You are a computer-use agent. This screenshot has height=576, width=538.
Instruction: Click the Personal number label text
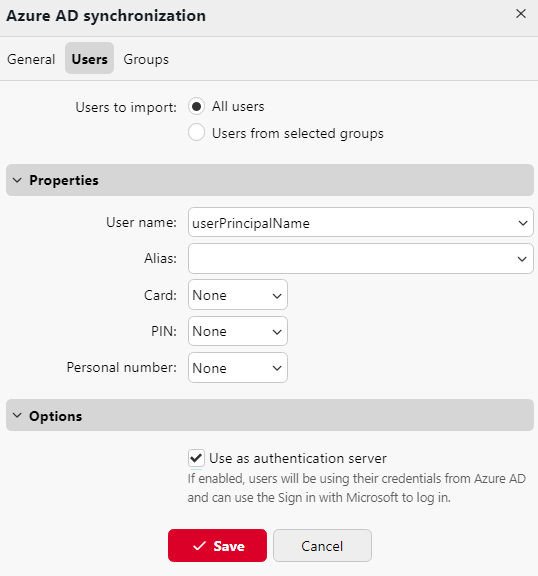pos(122,367)
